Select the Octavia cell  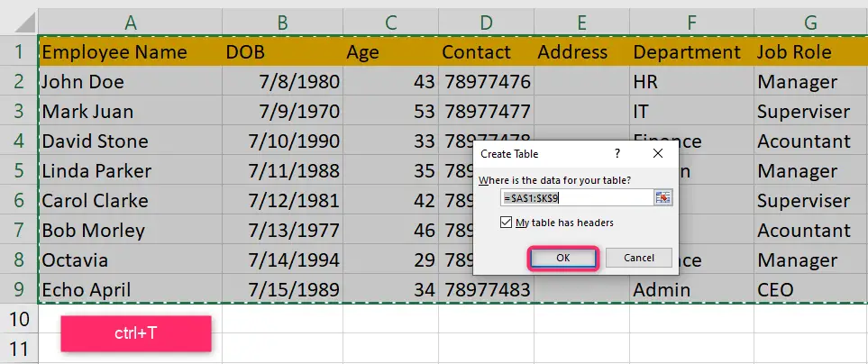130,259
